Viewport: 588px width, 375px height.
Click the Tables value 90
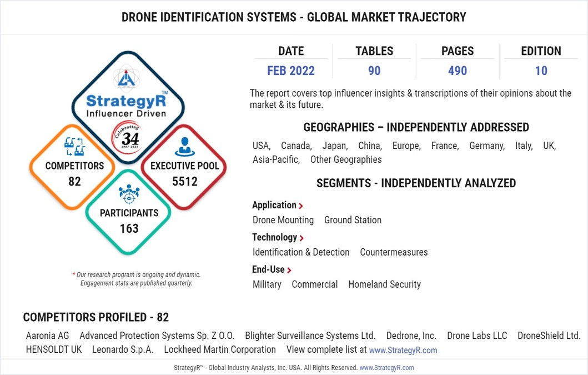pyautogui.click(x=374, y=71)
